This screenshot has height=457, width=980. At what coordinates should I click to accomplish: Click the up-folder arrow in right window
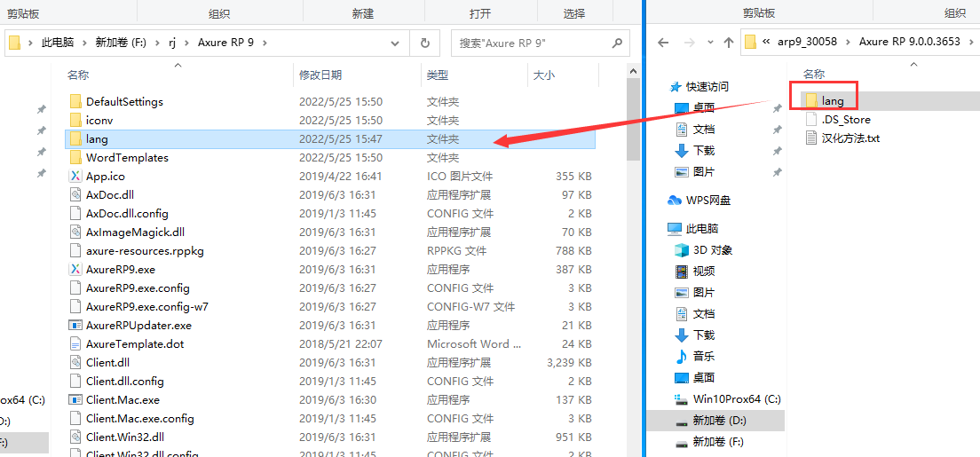[x=728, y=43]
